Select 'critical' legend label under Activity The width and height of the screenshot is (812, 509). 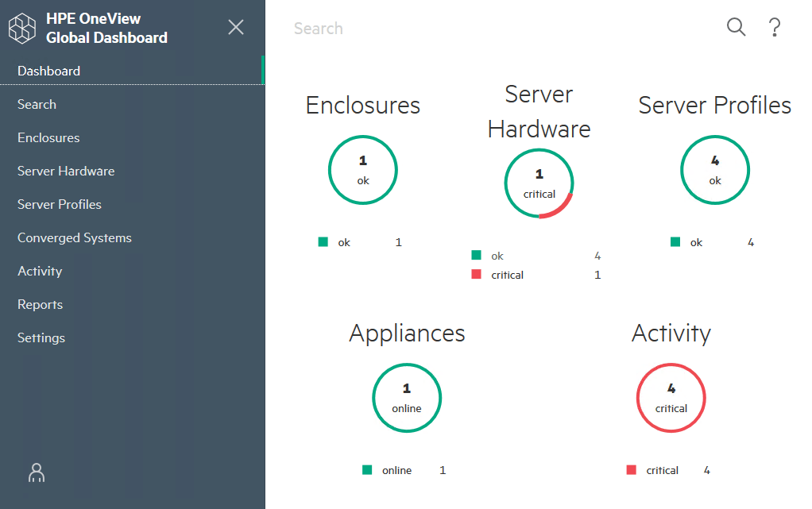pyautogui.click(x=663, y=470)
